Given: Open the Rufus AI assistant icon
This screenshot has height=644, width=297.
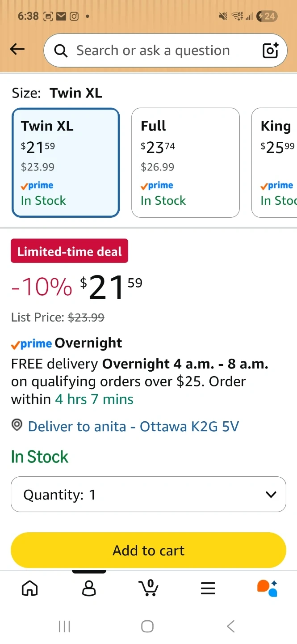Looking at the screenshot, I should [267, 588].
